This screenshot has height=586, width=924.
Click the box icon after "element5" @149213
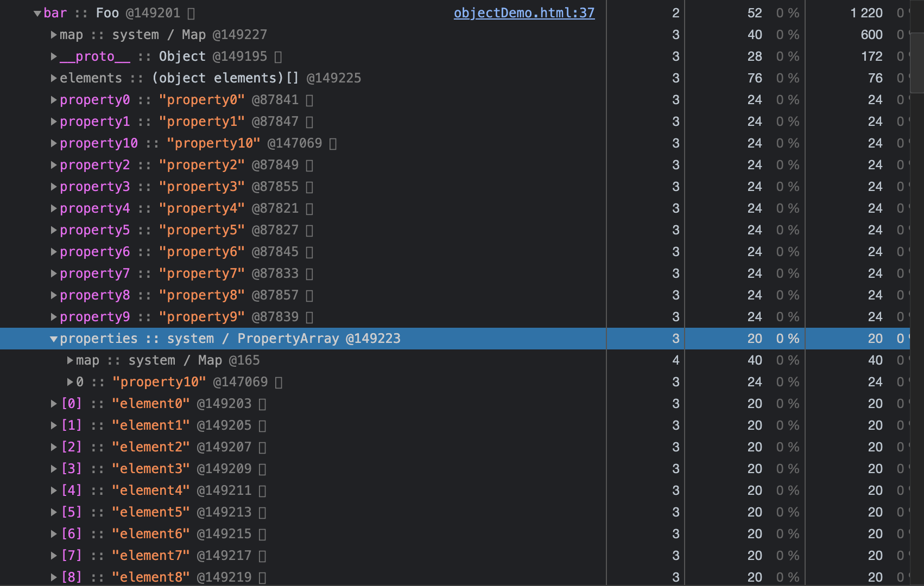coord(263,512)
